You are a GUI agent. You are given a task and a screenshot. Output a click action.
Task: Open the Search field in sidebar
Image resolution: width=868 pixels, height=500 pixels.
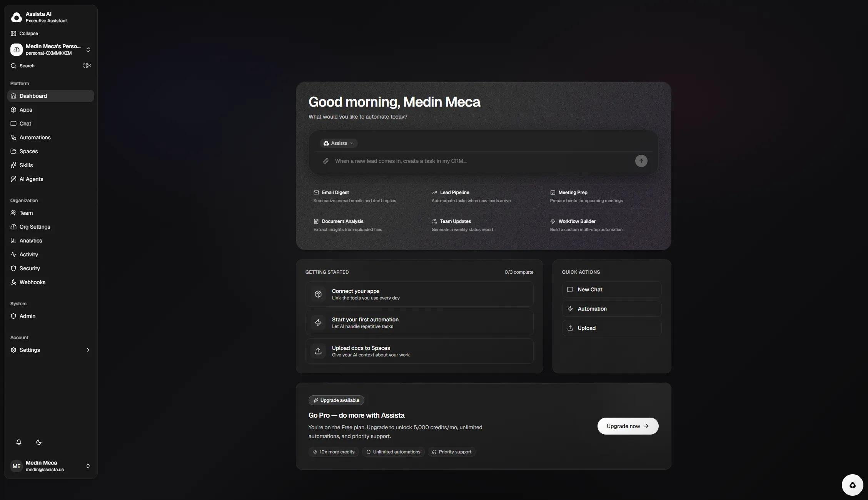(51, 66)
